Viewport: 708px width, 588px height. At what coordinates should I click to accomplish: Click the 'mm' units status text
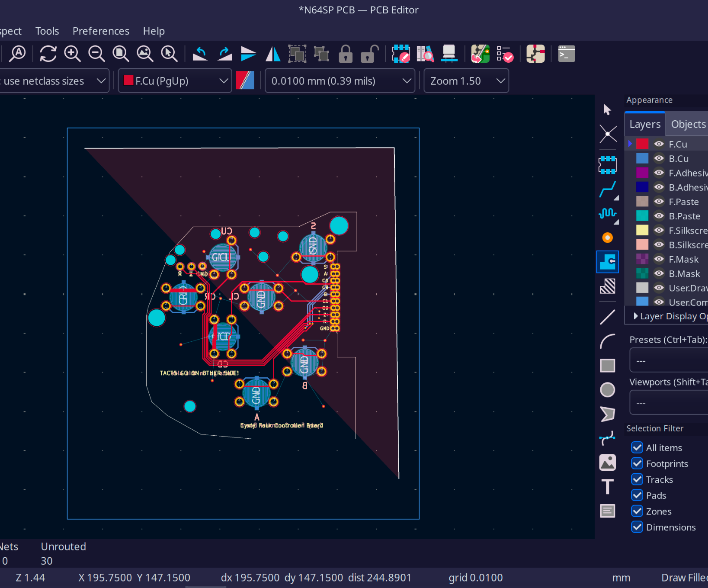pyautogui.click(x=621, y=578)
